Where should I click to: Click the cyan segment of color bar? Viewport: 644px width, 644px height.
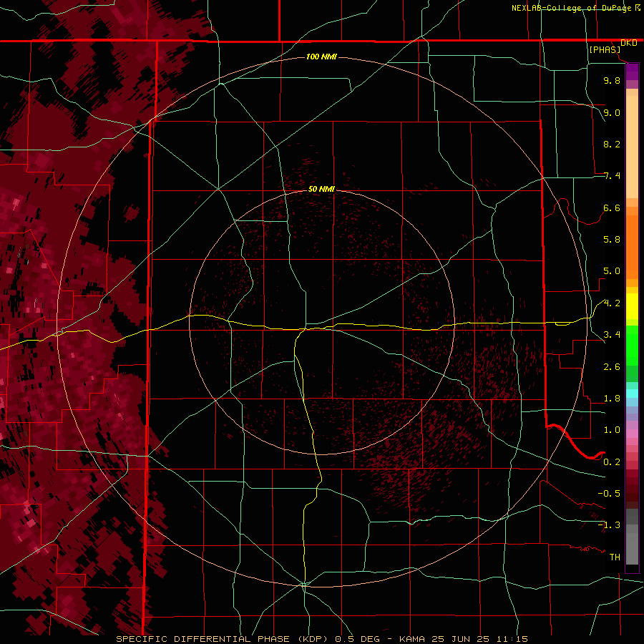pyautogui.click(x=632, y=394)
